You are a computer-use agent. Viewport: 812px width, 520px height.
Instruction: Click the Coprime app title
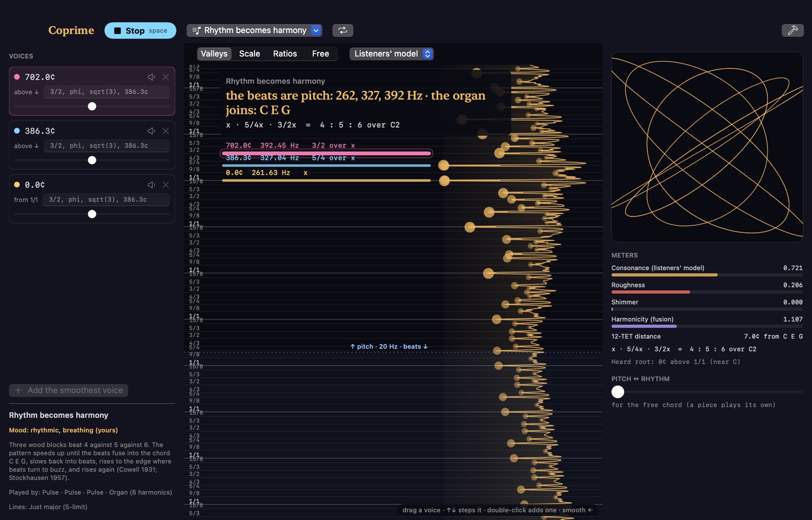(71, 30)
